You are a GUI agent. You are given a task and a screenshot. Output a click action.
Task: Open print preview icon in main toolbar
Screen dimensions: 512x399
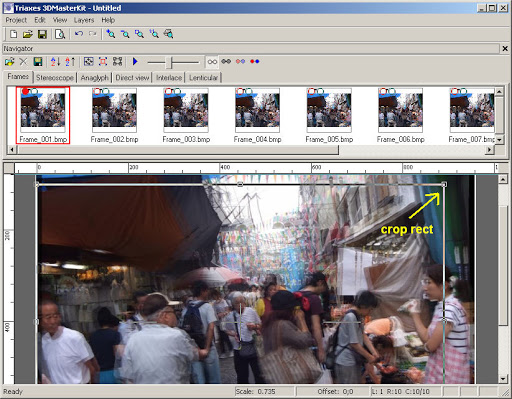click(60, 34)
